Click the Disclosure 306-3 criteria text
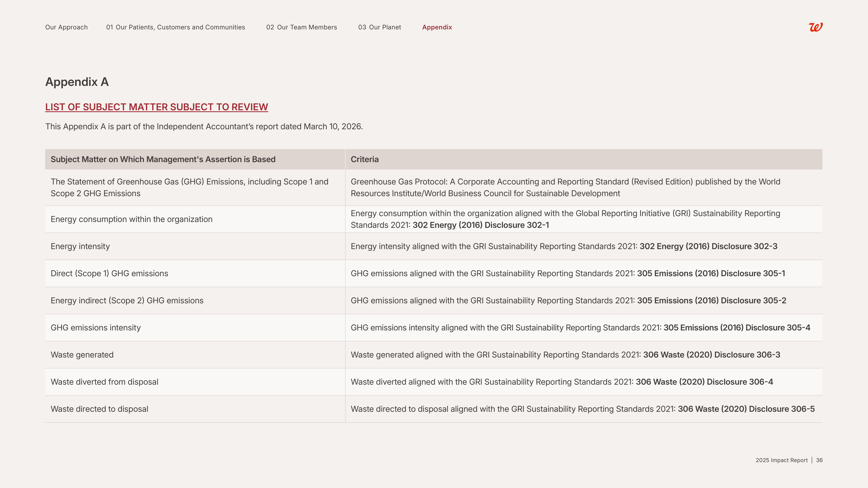Screen dimensions: 868x488 coord(565,355)
